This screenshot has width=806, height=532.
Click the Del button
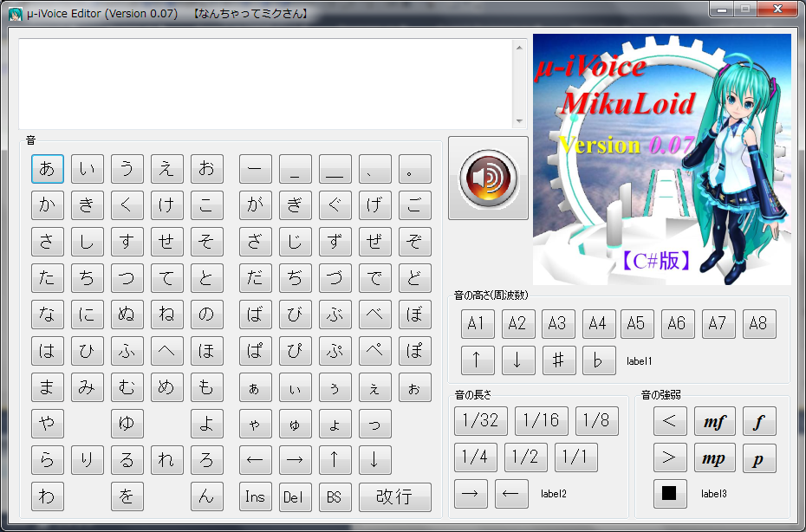295,496
